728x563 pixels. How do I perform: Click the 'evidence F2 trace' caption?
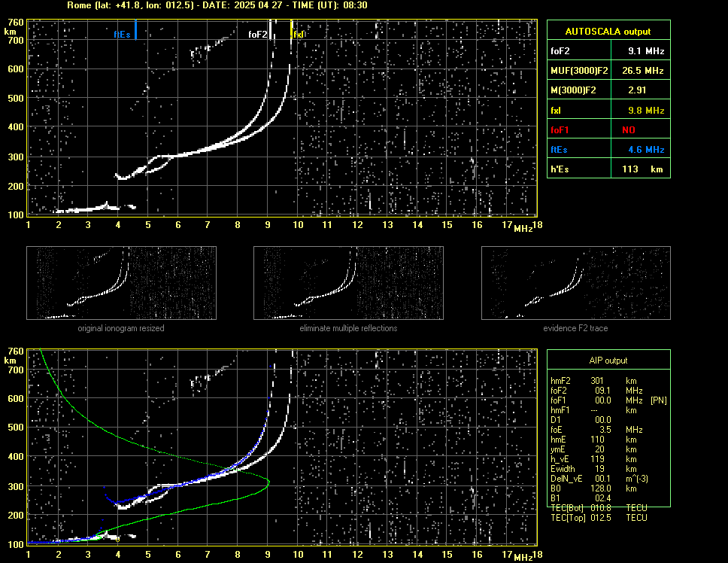[x=576, y=328]
